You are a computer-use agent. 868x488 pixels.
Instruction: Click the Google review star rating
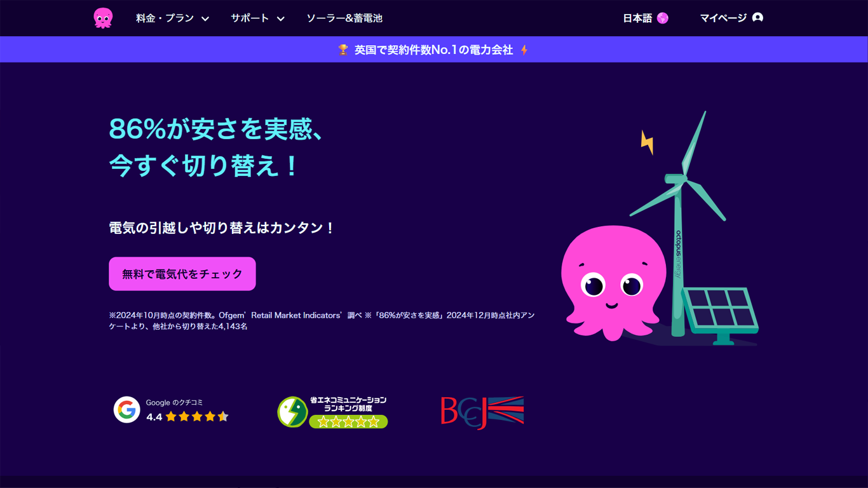point(197,417)
